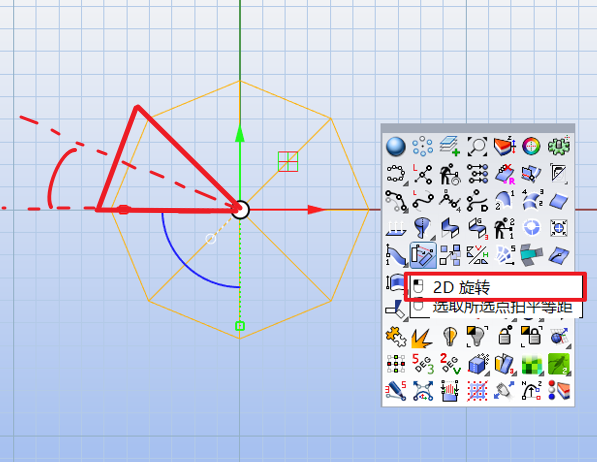This screenshot has height=462, width=597.
Task: Select the surface with red X and R icon
Action: (x=504, y=174)
